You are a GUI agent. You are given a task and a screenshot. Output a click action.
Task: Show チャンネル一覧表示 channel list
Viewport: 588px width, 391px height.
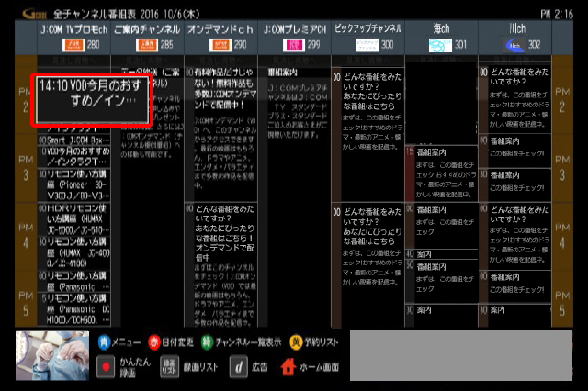[248, 342]
